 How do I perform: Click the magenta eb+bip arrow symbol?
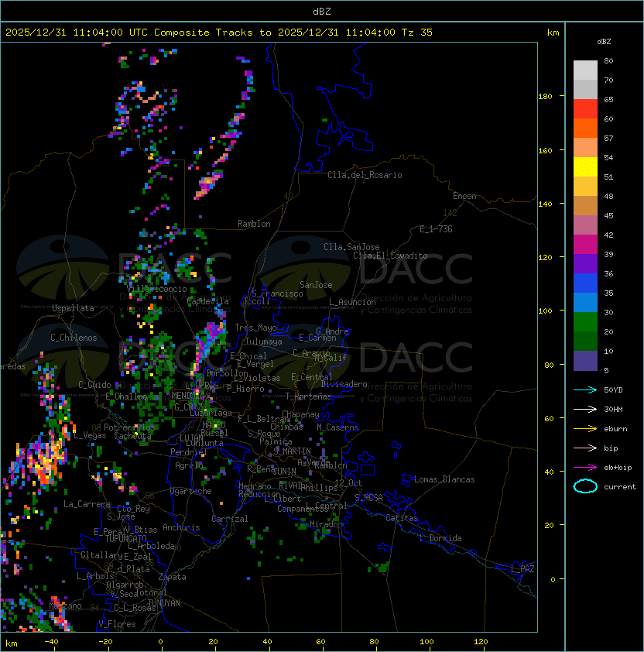tap(585, 468)
